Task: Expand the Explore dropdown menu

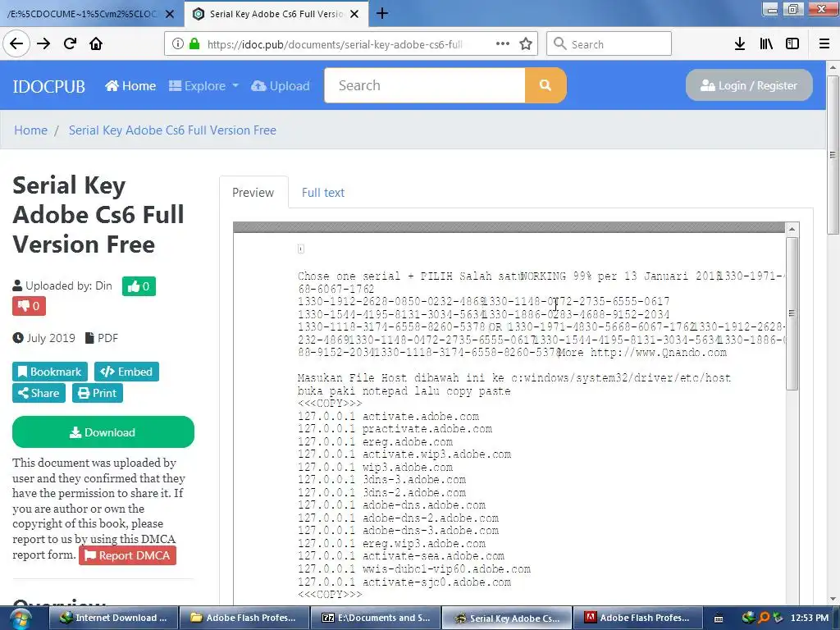Action: [203, 85]
